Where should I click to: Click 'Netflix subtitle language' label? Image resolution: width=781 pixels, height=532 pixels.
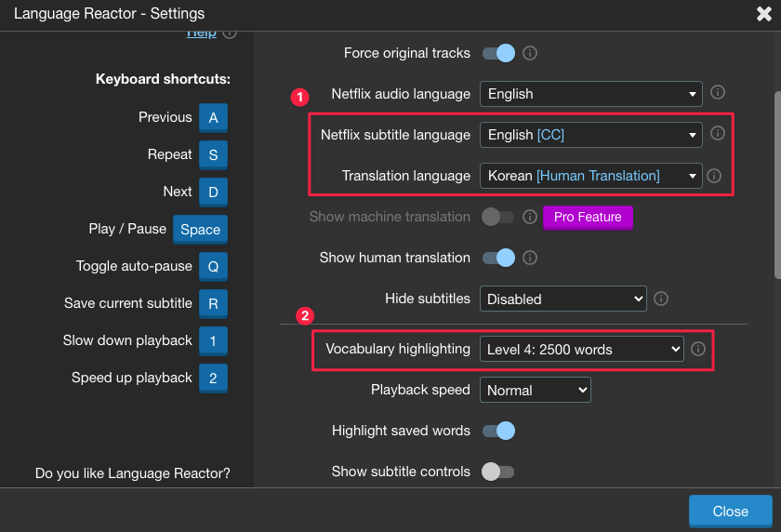click(x=395, y=135)
